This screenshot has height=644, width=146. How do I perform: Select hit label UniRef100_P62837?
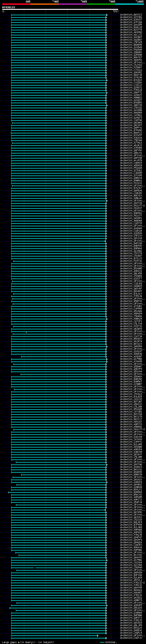131,208
